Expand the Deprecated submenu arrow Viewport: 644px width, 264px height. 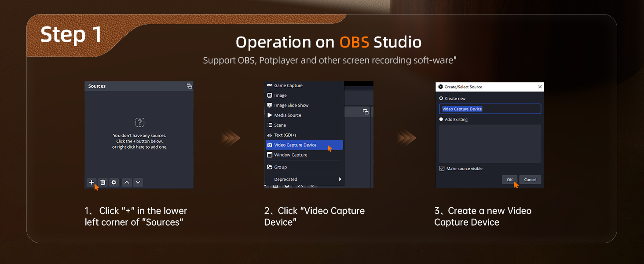[x=340, y=179]
